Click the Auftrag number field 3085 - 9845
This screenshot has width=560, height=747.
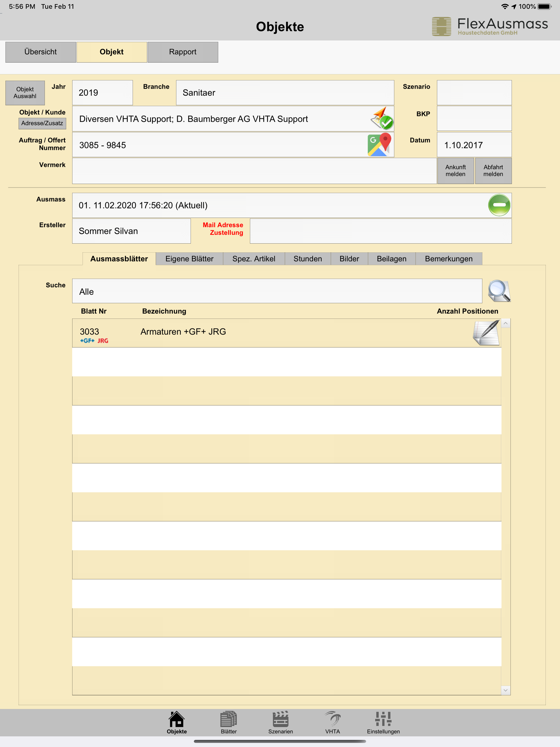[233, 145]
